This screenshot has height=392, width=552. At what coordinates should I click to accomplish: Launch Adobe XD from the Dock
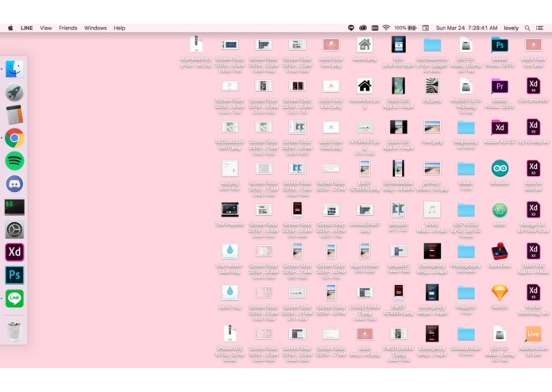pos(14,252)
